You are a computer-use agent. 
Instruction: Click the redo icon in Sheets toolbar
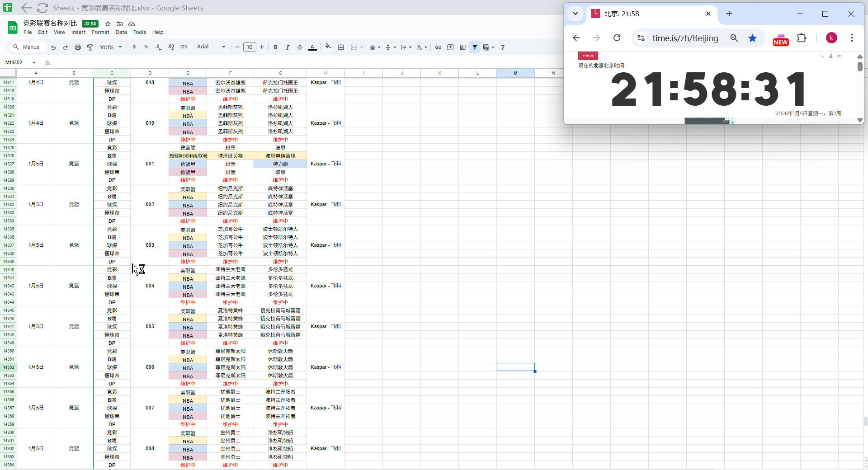(65, 47)
